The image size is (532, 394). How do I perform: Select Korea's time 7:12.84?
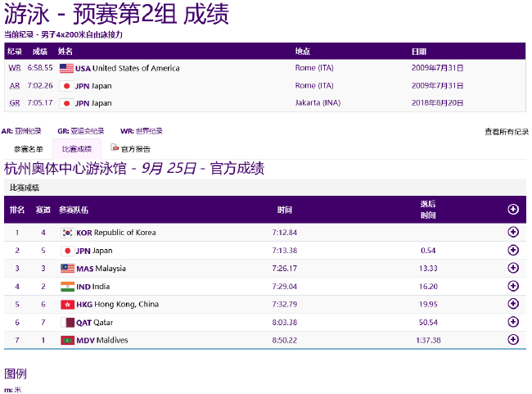(x=285, y=233)
